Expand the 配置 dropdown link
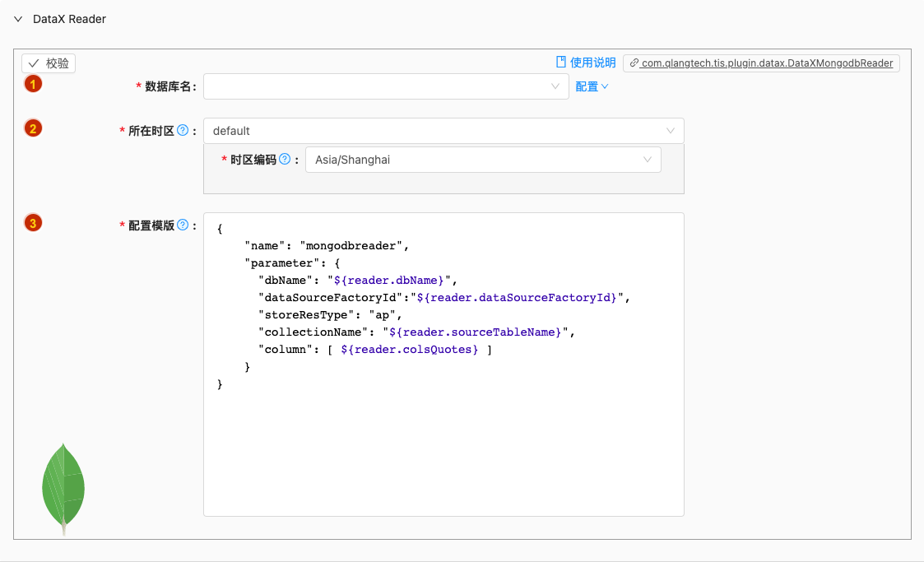The image size is (924, 562). click(x=592, y=86)
